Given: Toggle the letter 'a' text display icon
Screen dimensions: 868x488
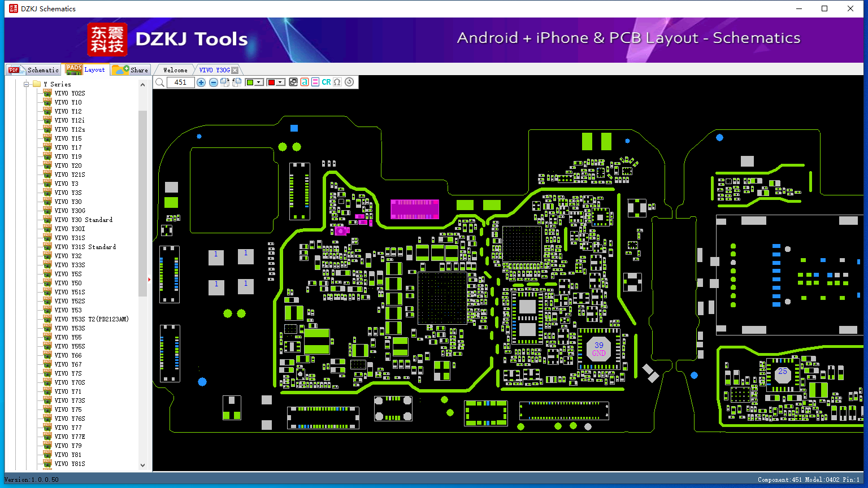Looking at the screenshot, I should tap(305, 82).
